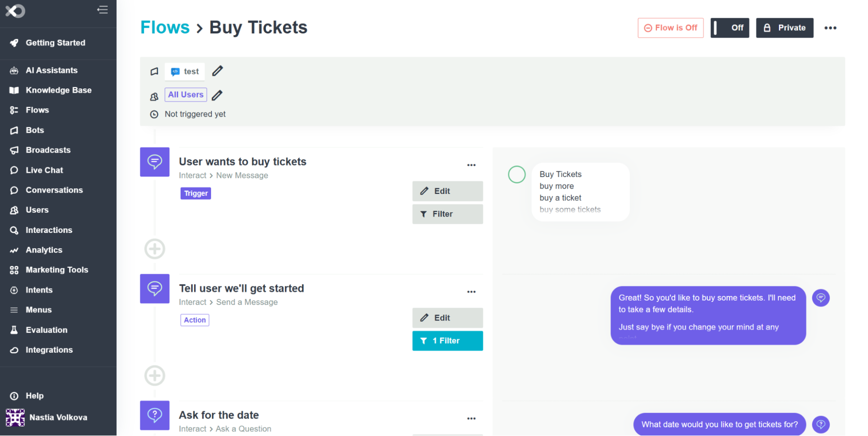Screen dimensions: 868x436
Task: Open Marketing Tools from the sidebar
Action: click(x=57, y=269)
